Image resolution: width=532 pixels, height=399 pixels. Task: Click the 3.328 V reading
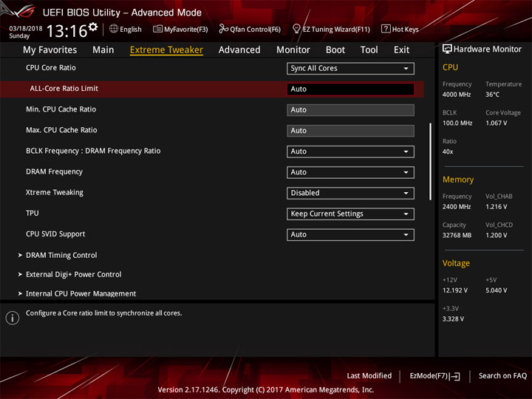pos(453,319)
